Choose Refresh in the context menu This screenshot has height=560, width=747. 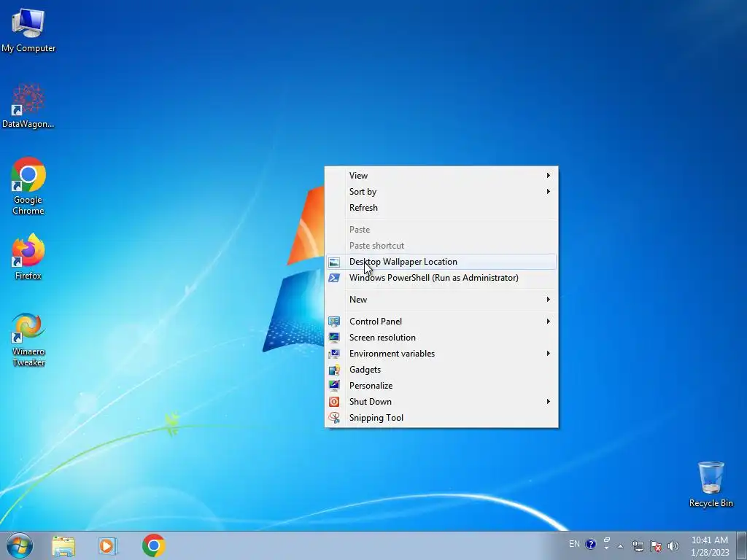pyautogui.click(x=441, y=208)
